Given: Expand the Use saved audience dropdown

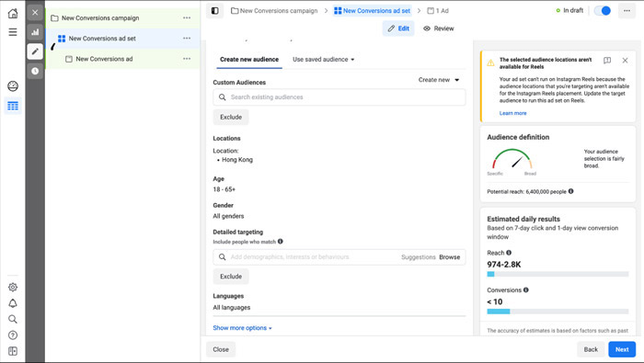Looking at the screenshot, I should [x=323, y=60].
